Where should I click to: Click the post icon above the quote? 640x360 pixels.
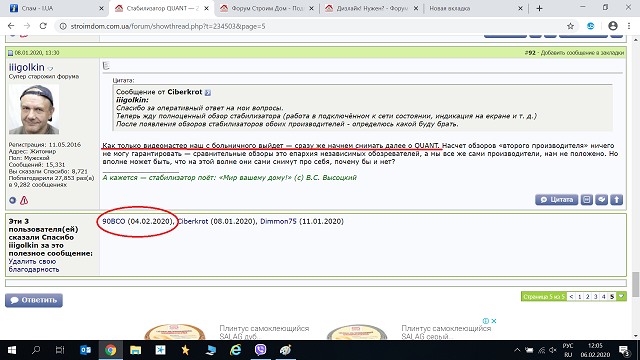click(107, 65)
